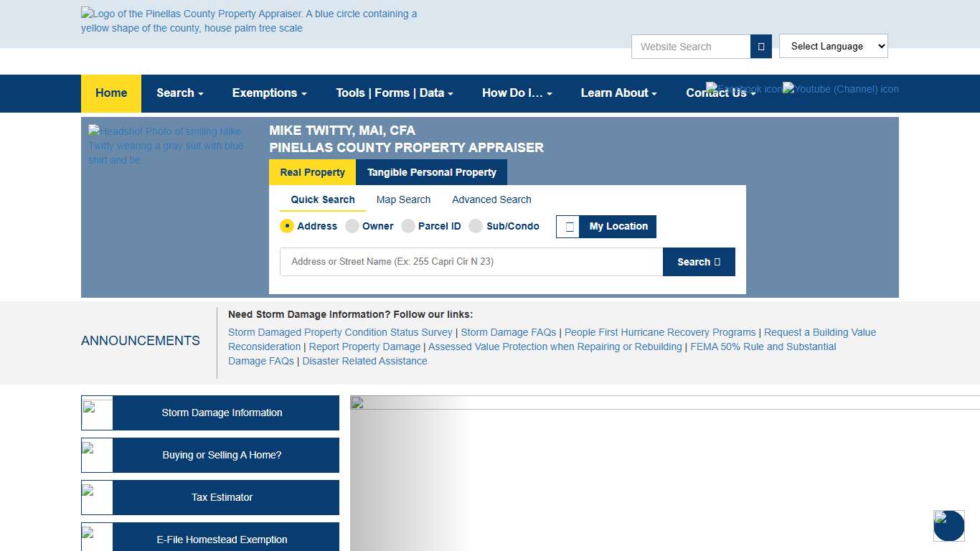Viewport: 980px width, 551px height.
Task: Open the Storm Damage FAQs link
Action: click(x=508, y=332)
